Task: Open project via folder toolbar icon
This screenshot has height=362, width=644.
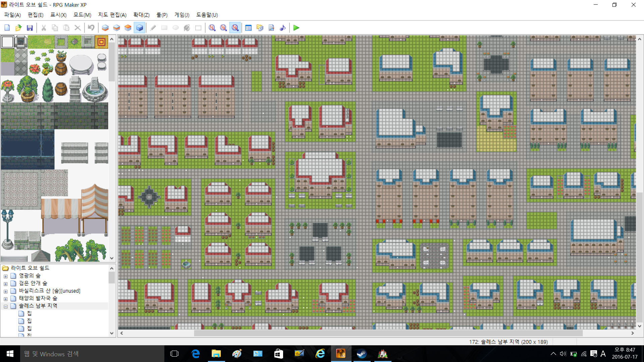Action: pos(18,28)
